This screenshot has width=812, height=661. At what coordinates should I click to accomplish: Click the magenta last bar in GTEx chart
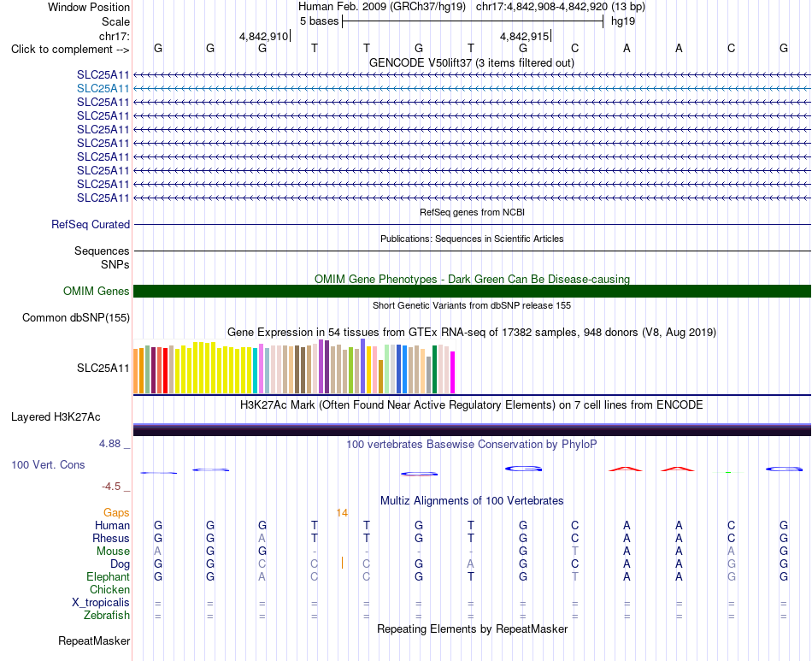453,373
